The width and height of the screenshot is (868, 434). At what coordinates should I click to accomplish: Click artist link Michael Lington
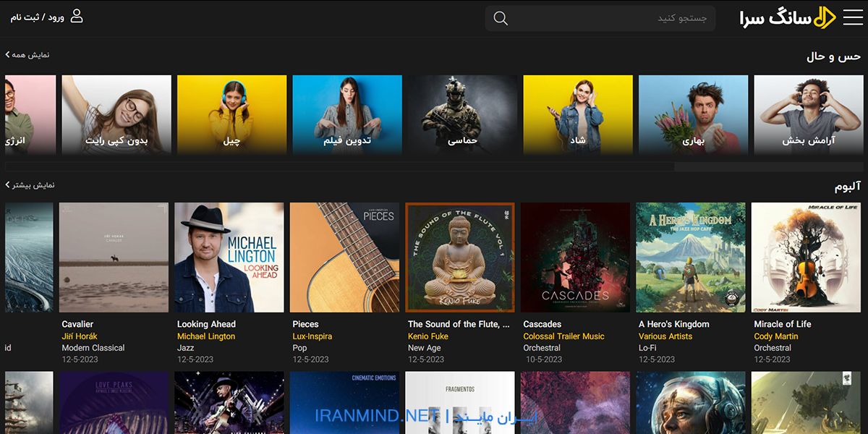click(206, 336)
